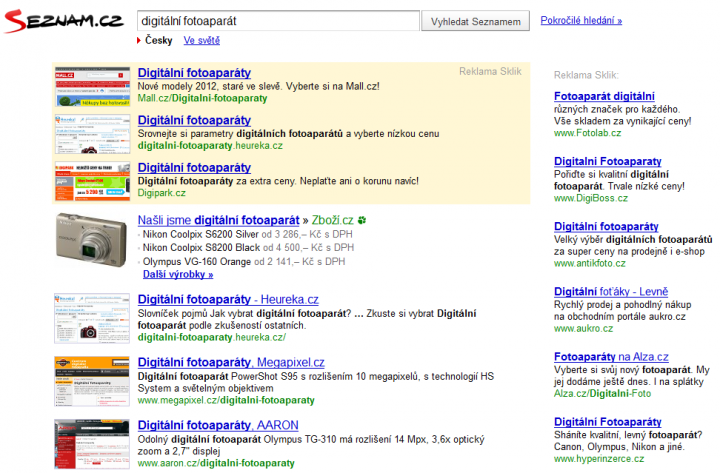Open 'Digitální fotoaparáty, Megapixel.cz' result
This screenshot has height=473, width=720.
click(231, 362)
